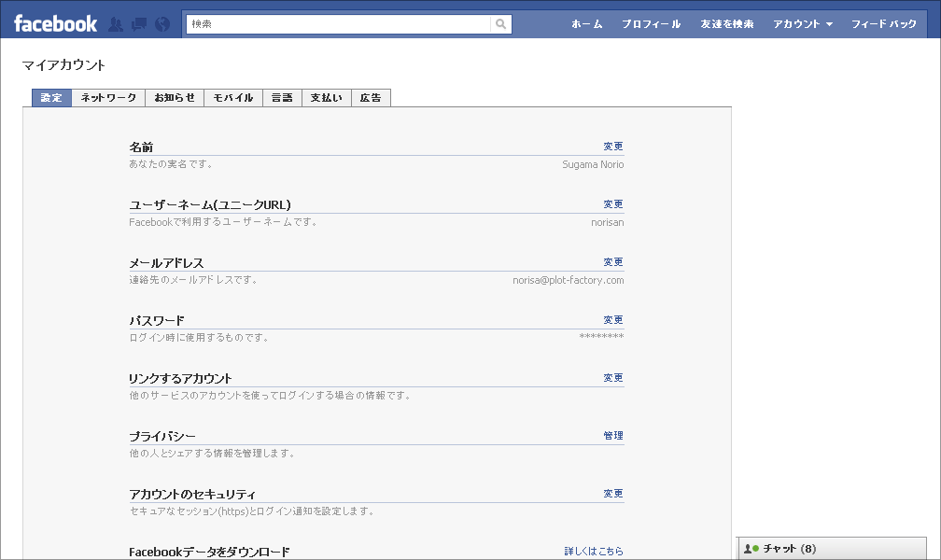The image size is (941, 560).
Task: Open the チャット (8) bar
Action: 832,549
